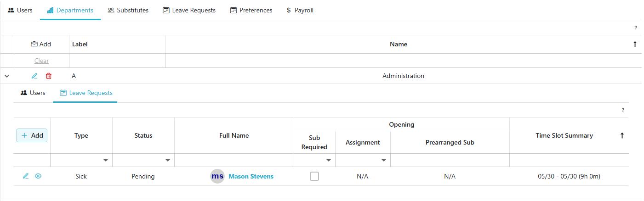Toggle the Sub Required checkbox

coord(314,176)
